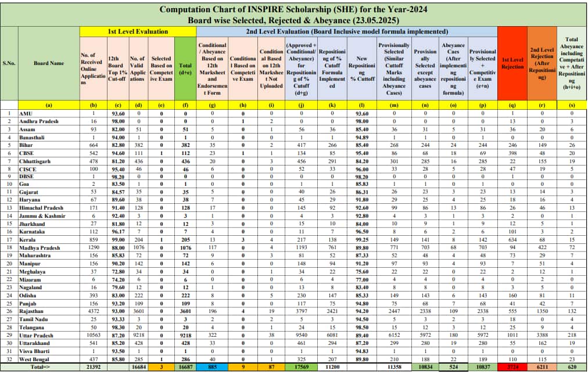Select the green total cell '17569'

(x=301, y=367)
